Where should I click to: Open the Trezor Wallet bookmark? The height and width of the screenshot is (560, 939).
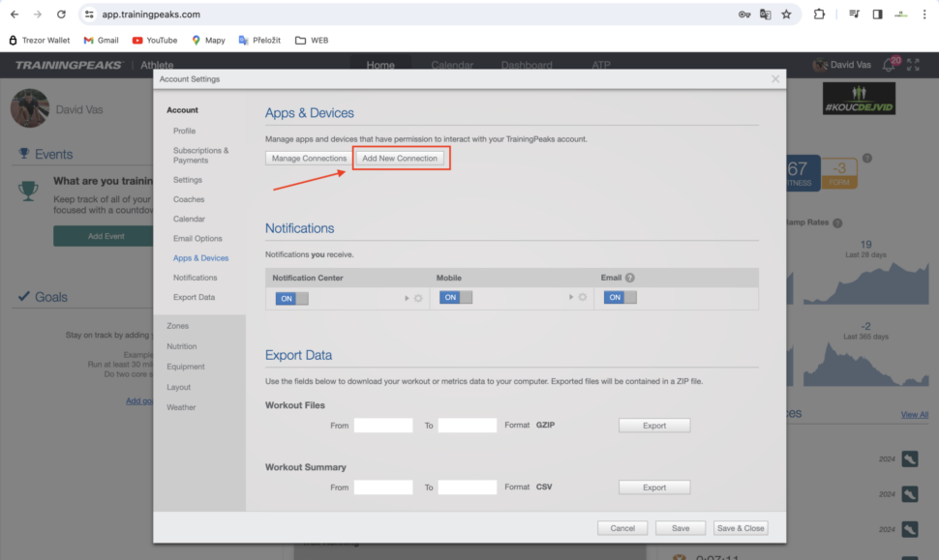[39, 40]
